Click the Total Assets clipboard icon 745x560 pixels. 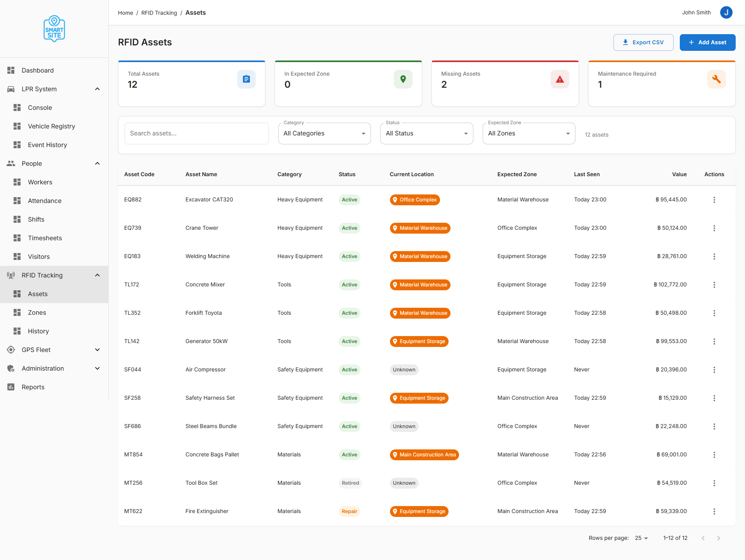(x=246, y=79)
